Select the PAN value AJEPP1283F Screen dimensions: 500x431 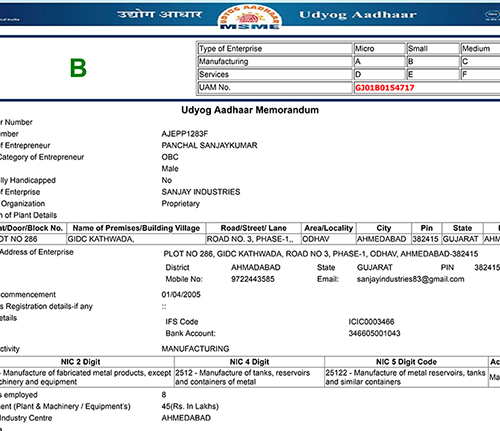185,134
